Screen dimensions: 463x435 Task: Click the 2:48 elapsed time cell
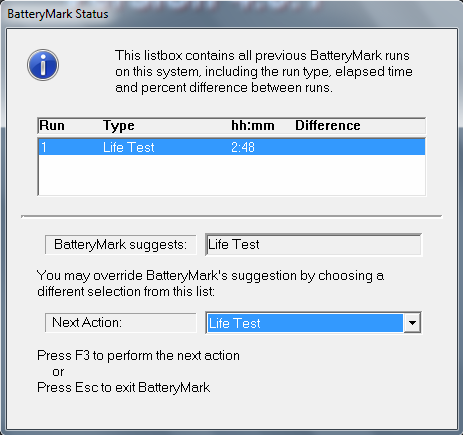click(x=243, y=147)
